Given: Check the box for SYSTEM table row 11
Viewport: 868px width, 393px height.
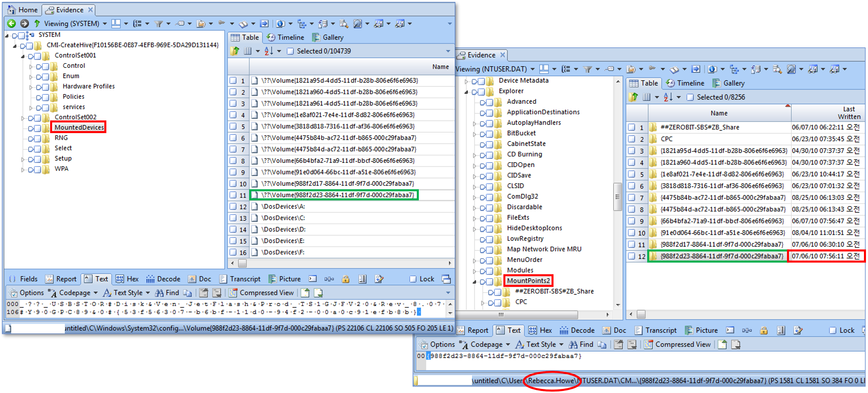Looking at the screenshot, I should (x=233, y=195).
